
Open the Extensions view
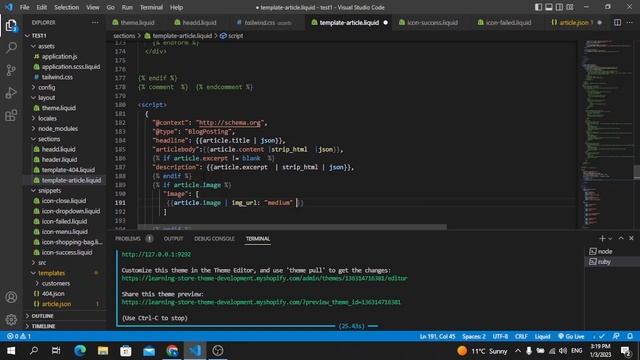point(11,116)
